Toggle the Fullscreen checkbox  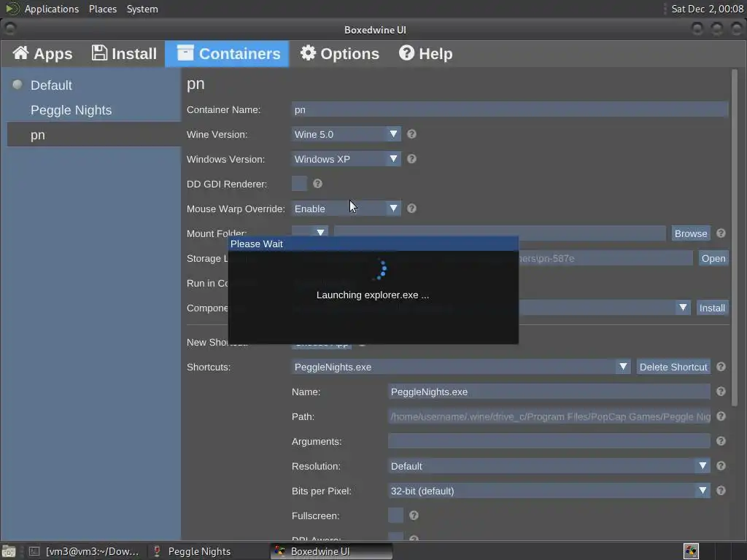pos(395,516)
